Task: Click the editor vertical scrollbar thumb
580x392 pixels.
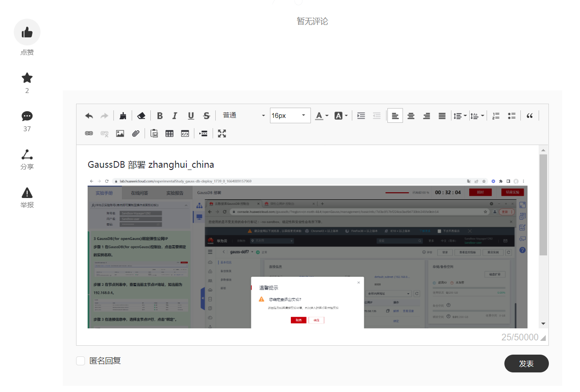Action: click(x=543, y=205)
